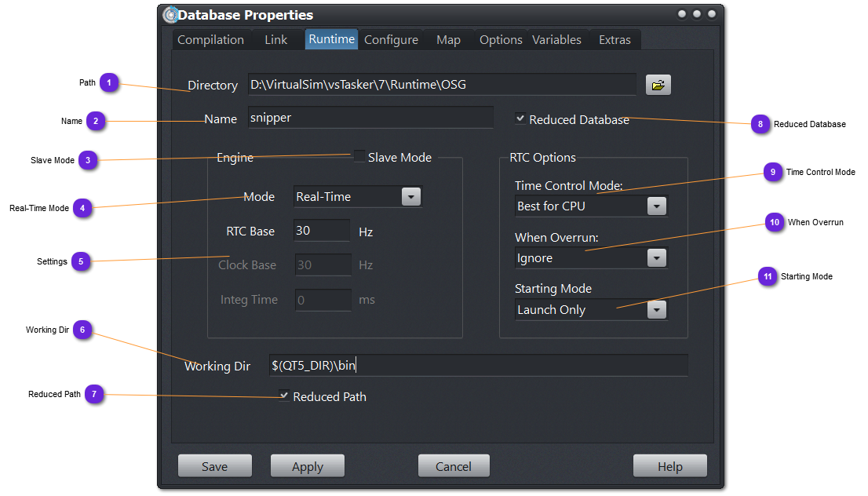Uncheck the Reduced Database checkbox
Image resolution: width=868 pixels, height=496 pixels.
tap(520, 119)
